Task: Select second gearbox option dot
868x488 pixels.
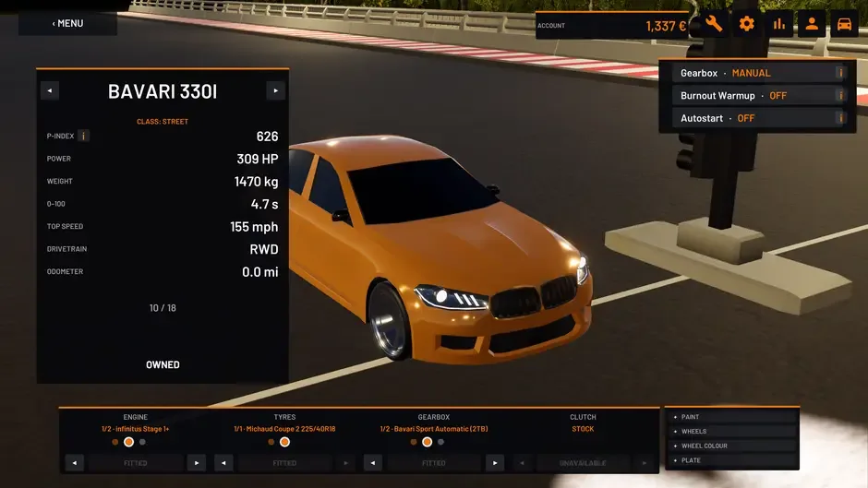Action: point(428,442)
